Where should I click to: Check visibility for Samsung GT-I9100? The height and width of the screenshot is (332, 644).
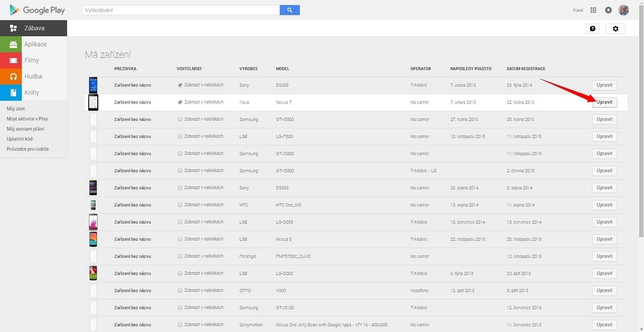point(180,308)
